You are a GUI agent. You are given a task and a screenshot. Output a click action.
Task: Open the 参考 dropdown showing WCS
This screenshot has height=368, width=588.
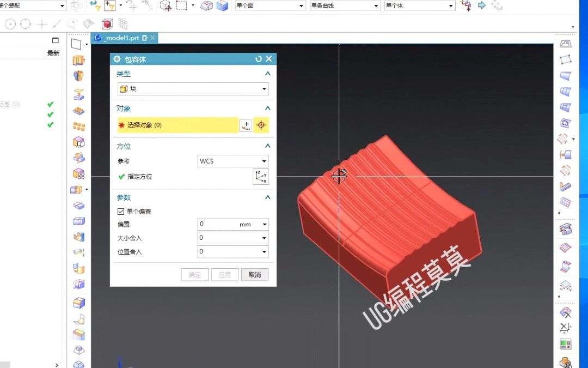click(x=233, y=161)
